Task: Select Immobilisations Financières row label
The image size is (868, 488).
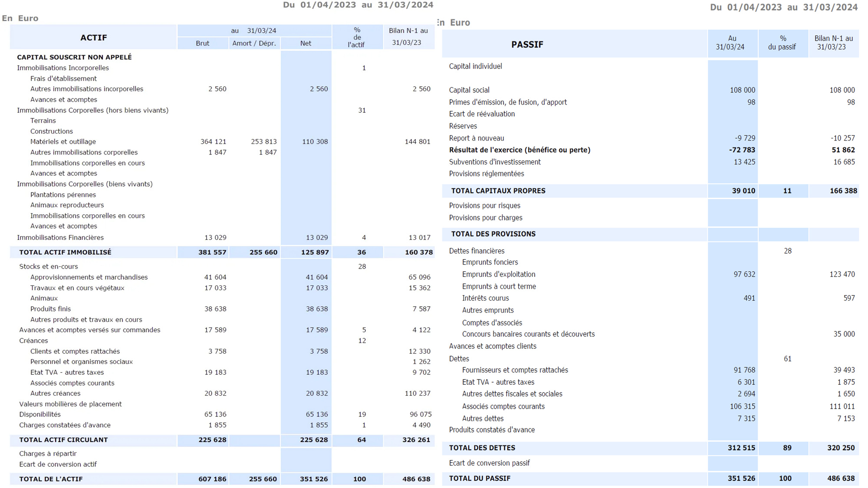Action: 60,238
